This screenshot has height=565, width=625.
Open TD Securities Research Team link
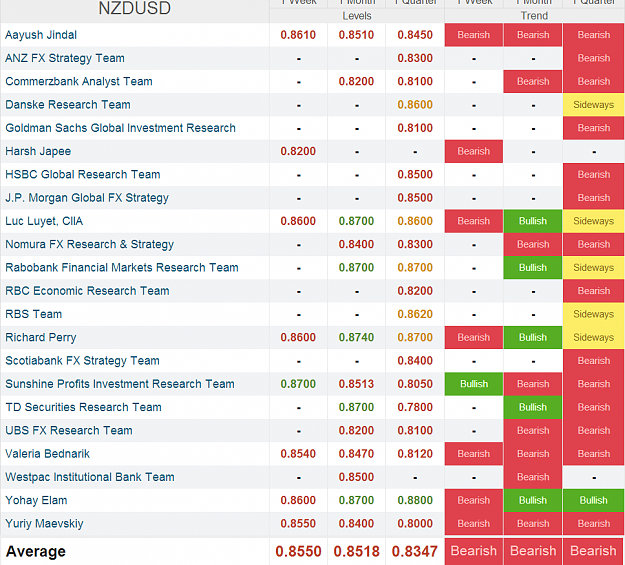point(83,407)
